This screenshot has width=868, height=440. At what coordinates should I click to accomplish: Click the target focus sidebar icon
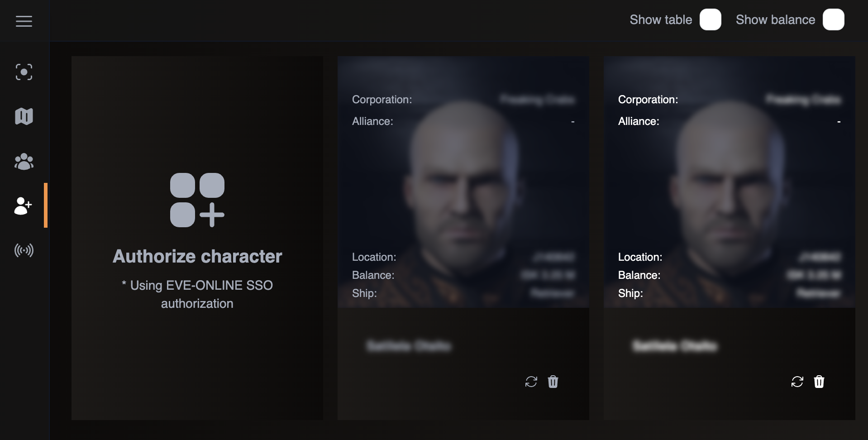tap(24, 72)
